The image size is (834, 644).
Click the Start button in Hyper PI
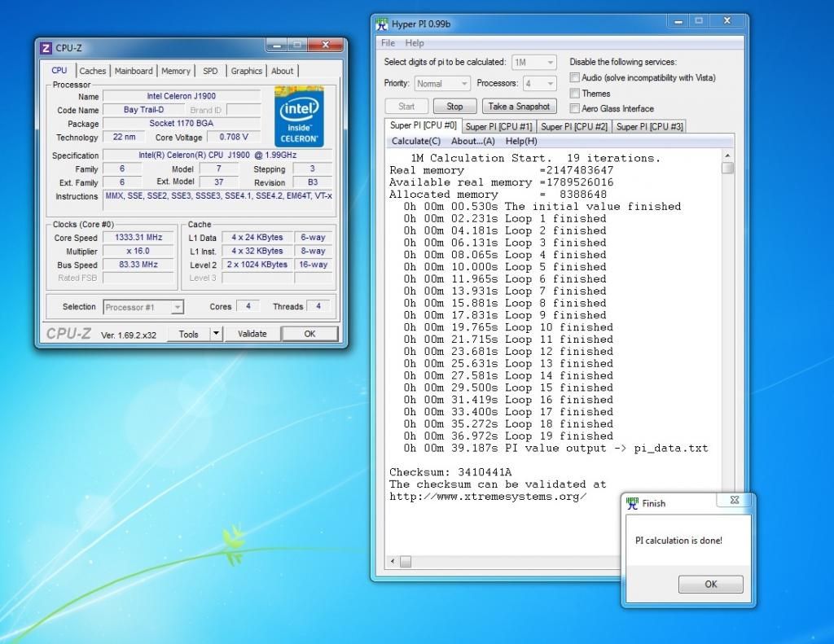coord(406,107)
